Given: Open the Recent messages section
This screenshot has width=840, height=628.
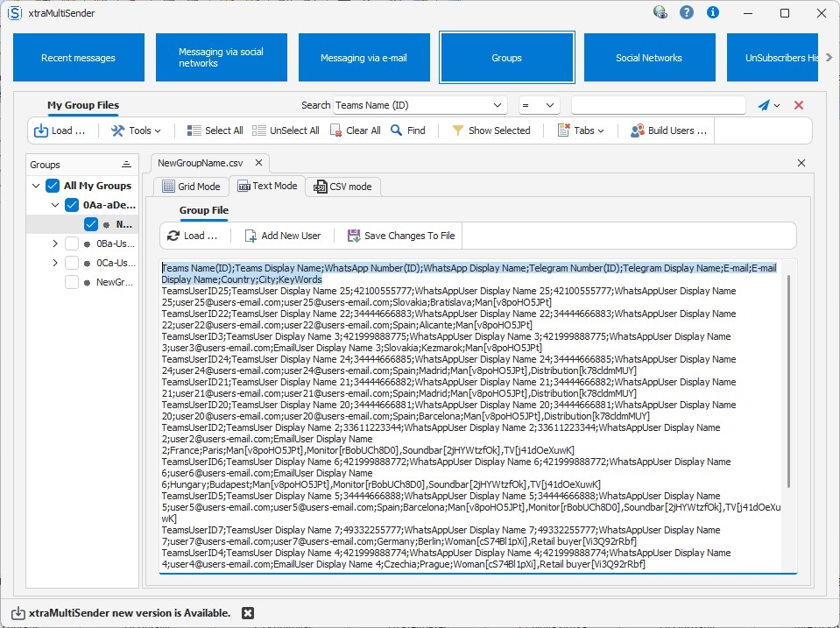Looking at the screenshot, I should pyautogui.click(x=79, y=57).
